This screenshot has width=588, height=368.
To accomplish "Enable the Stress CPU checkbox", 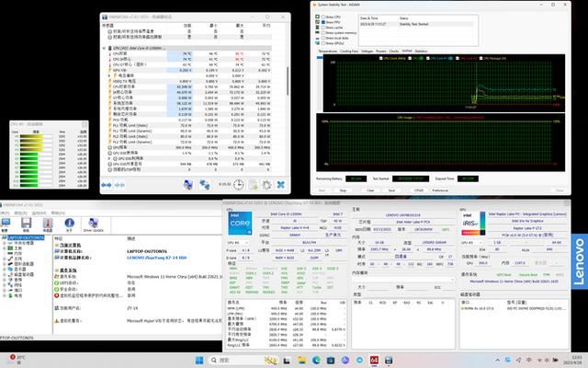I will tap(321, 17).
